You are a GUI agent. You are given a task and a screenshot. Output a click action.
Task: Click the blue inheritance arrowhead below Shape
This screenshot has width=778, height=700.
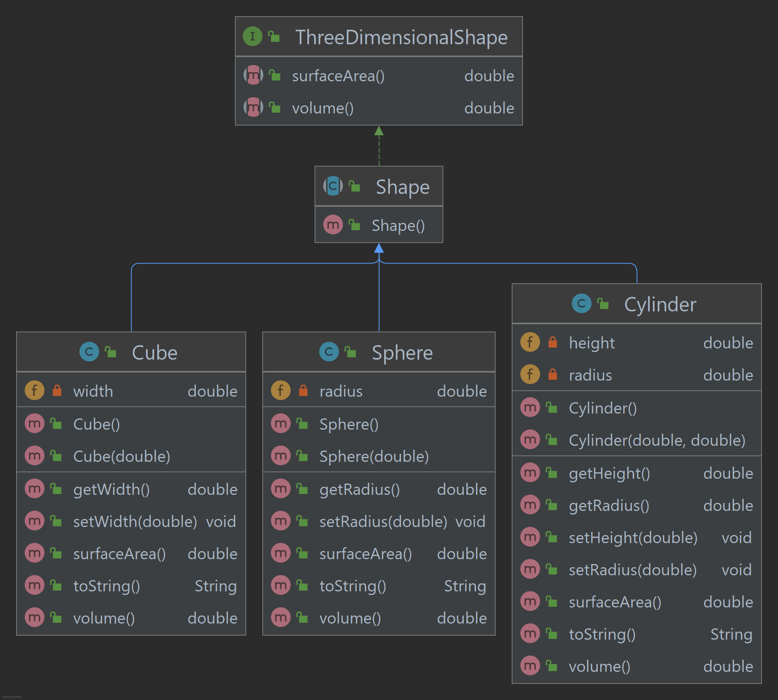[379, 248]
